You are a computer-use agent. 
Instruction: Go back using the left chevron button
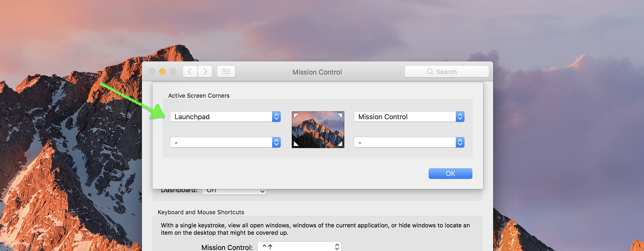click(x=190, y=72)
